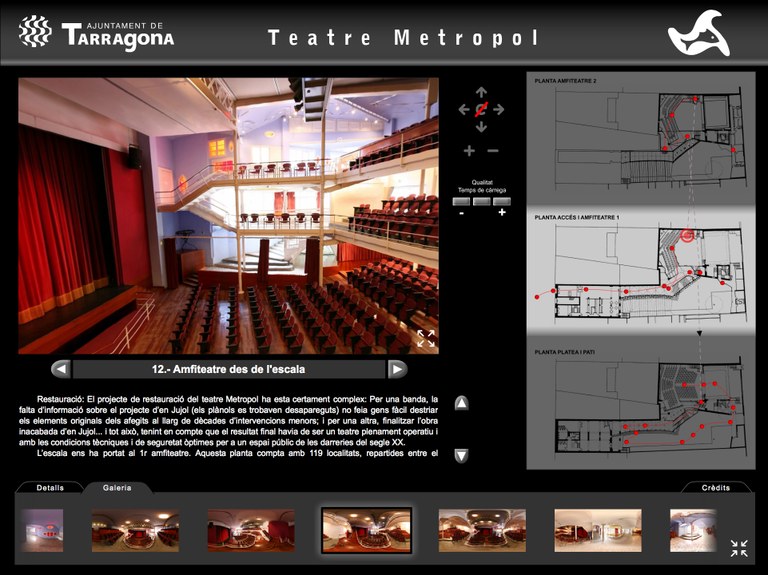Select the lowest quality level button
Screen dimensions: 768x575
pos(462,201)
